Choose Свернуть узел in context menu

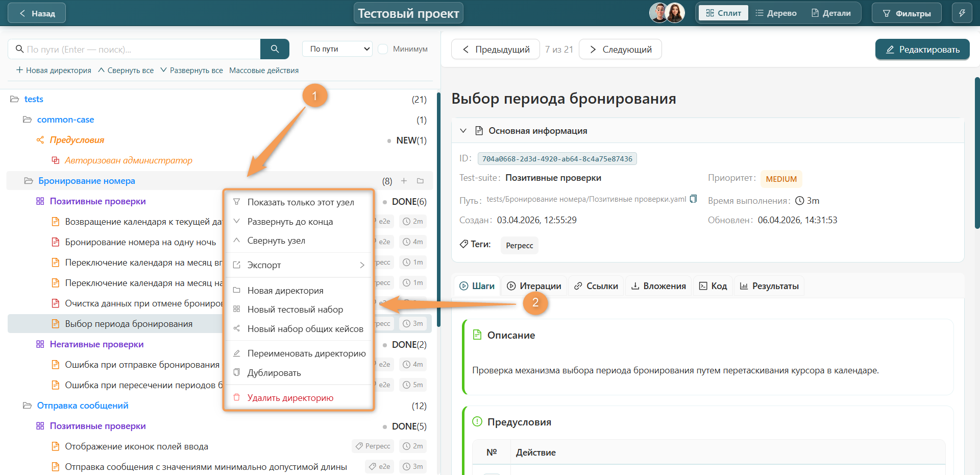pyautogui.click(x=299, y=241)
